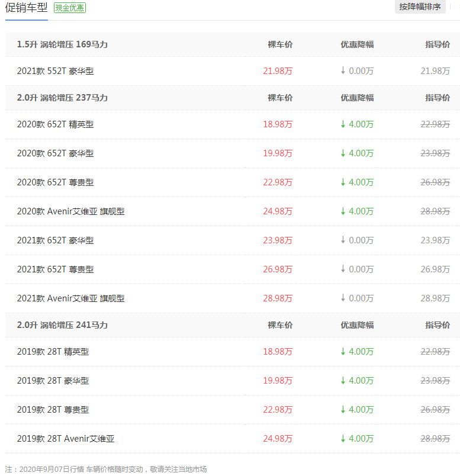Open 2020款 652T 尊贵型 model
Screen dimensions: 460x476
(x=55, y=182)
